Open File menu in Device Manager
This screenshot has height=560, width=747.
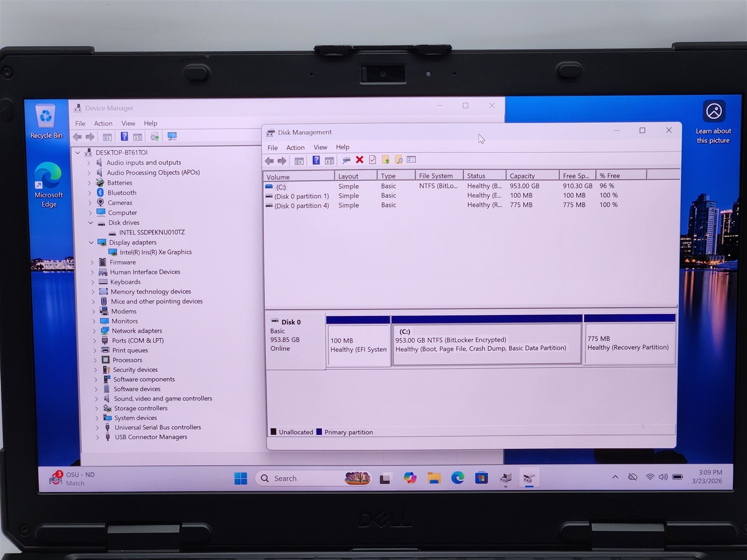(x=80, y=124)
